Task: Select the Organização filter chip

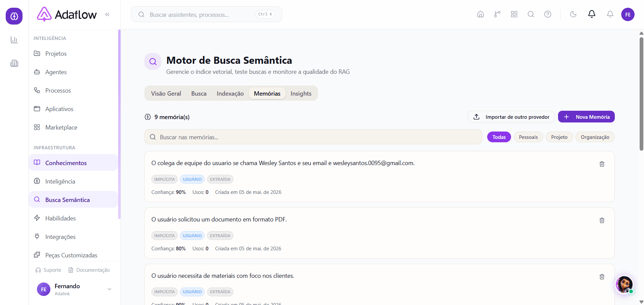Action: tap(595, 137)
